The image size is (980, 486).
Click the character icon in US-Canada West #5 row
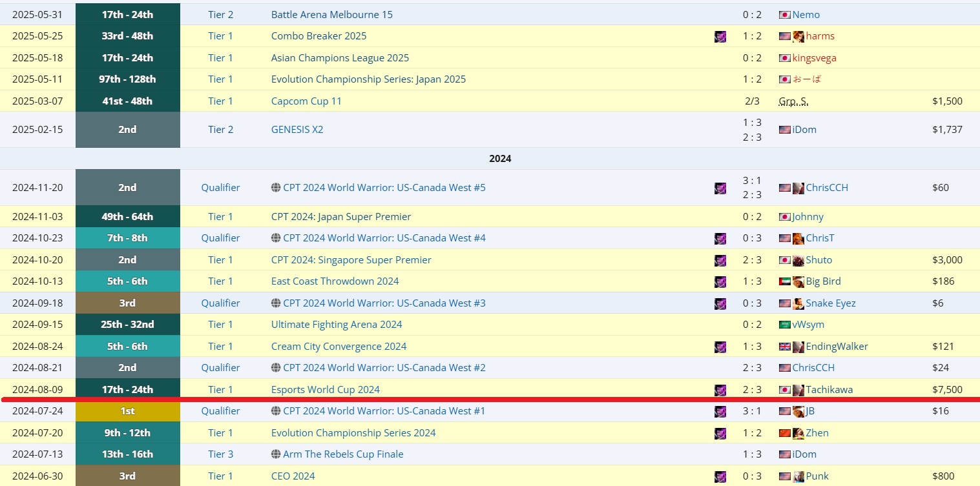[720, 188]
